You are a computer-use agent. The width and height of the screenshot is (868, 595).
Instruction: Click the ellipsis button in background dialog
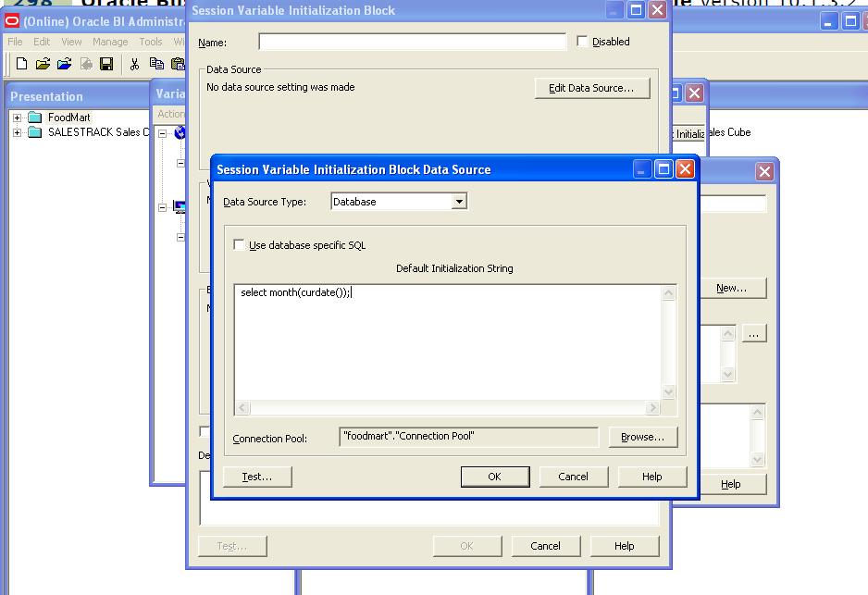point(754,334)
